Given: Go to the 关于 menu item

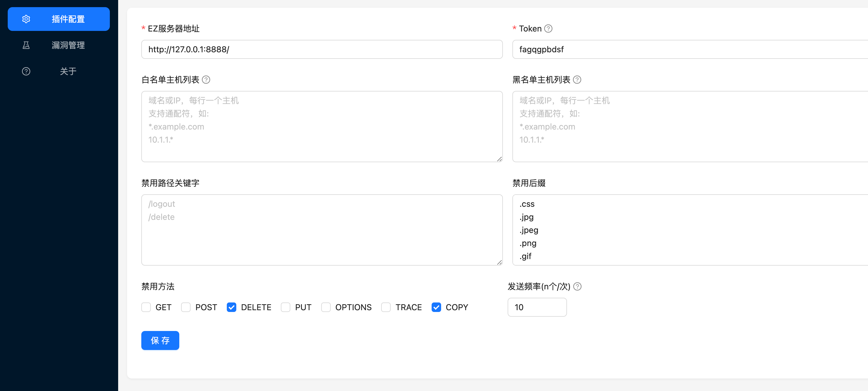Looking at the screenshot, I should click(68, 71).
